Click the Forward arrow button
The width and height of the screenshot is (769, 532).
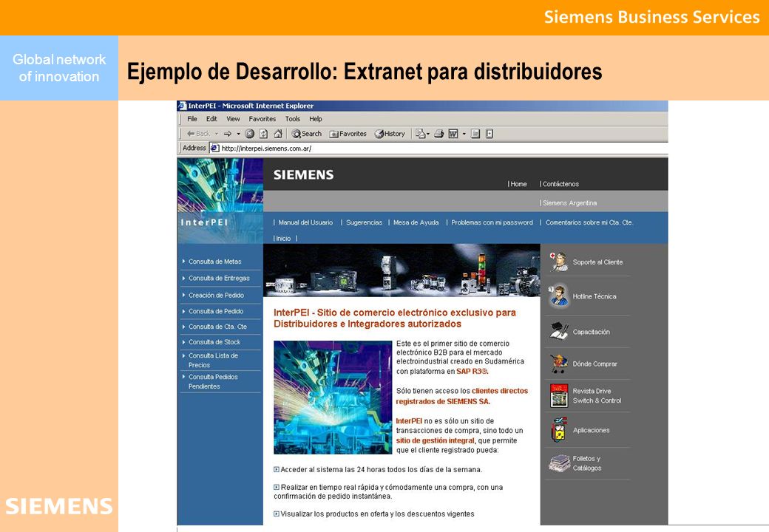(228, 134)
